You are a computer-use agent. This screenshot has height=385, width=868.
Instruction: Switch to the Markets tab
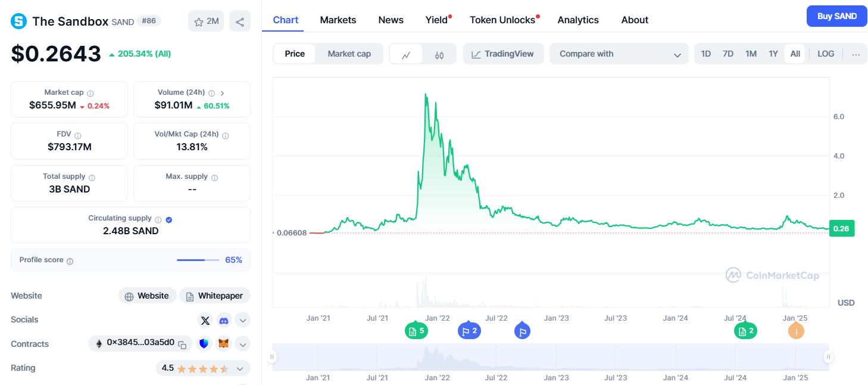[338, 20]
